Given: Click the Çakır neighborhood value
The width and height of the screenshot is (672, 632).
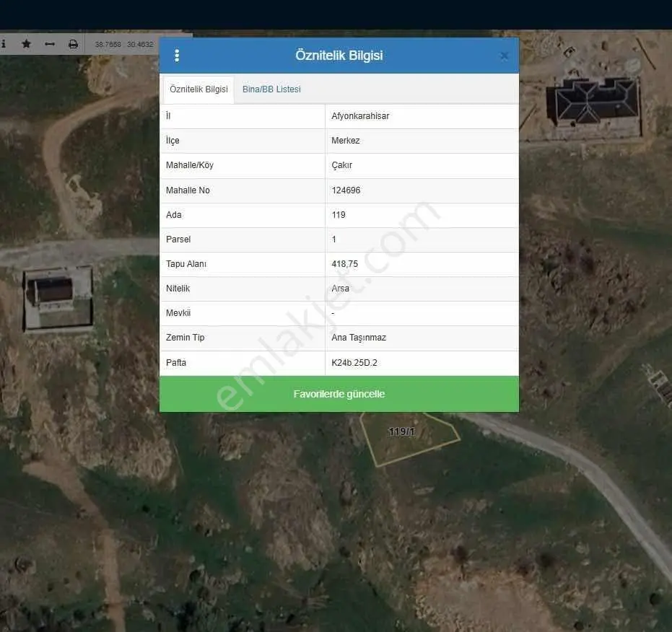Looking at the screenshot, I should pos(341,165).
